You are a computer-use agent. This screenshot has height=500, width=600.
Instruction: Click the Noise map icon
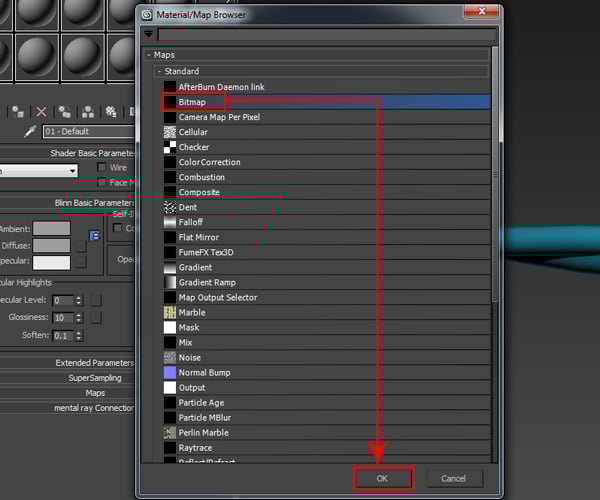coord(170,358)
